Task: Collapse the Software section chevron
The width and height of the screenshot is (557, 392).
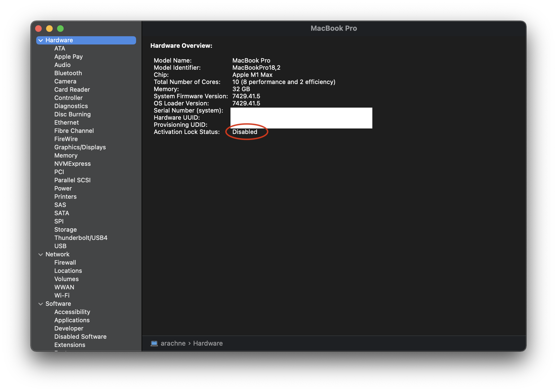Action: [41, 304]
